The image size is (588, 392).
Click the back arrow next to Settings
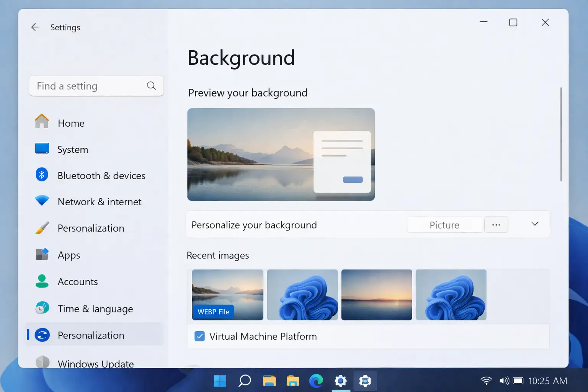point(35,27)
